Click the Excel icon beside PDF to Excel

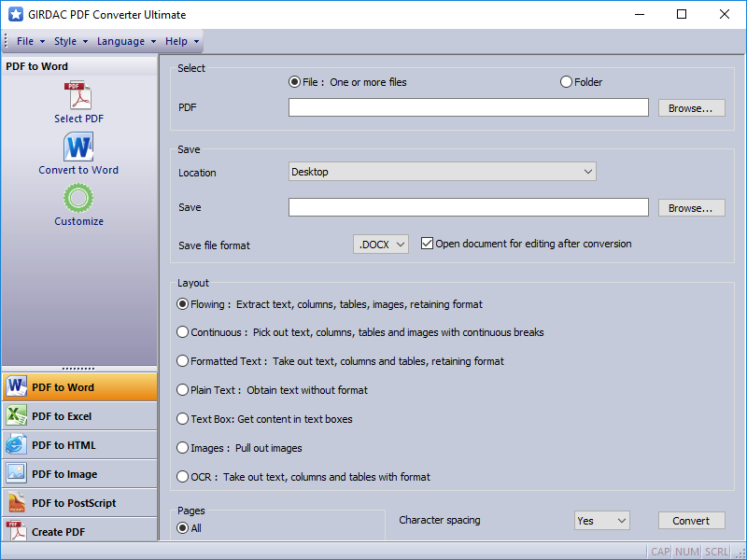coord(17,415)
